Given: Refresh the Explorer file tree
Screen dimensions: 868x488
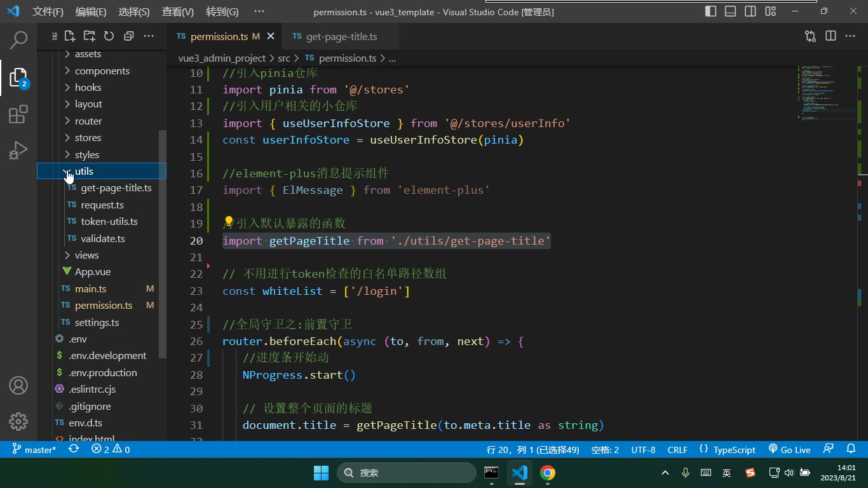Looking at the screenshot, I should click(109, 36).
